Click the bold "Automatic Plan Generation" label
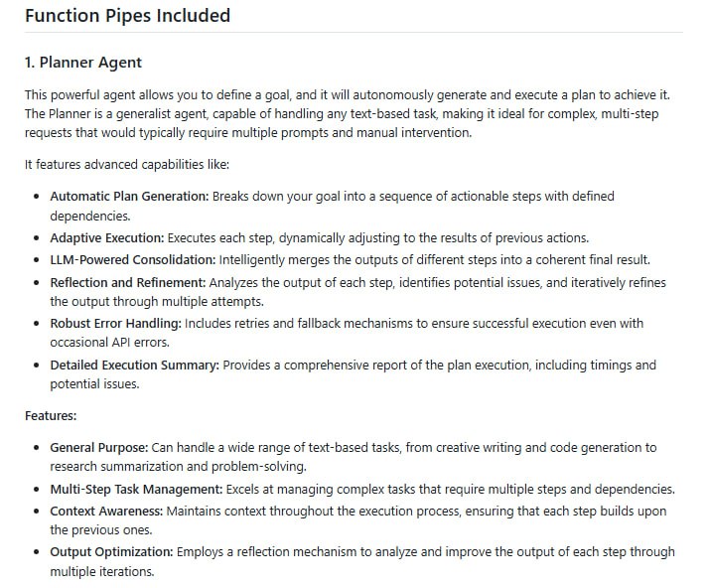The height and width of the screenshot is (588, 709). point(129,197)
